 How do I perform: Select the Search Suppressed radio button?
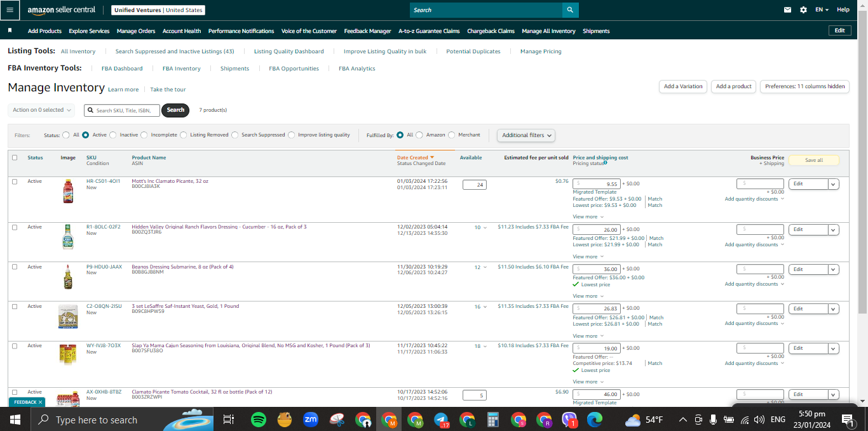tap(235, 135)
